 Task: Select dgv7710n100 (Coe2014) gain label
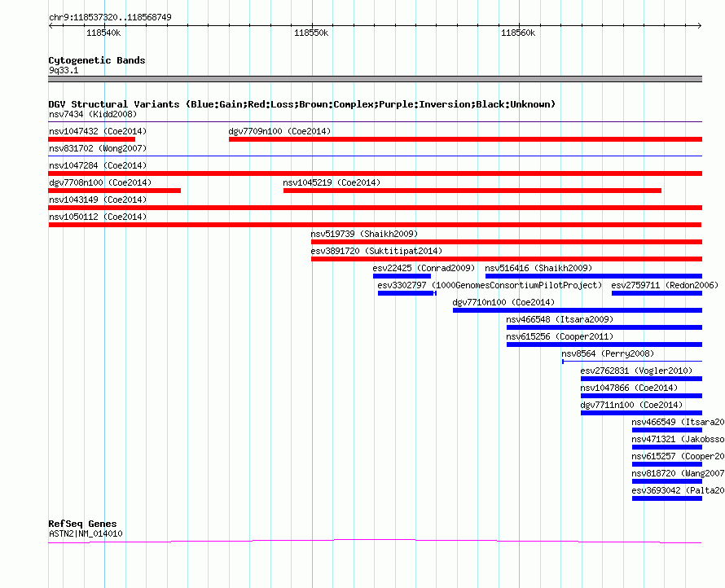click(x=503, y=302)
